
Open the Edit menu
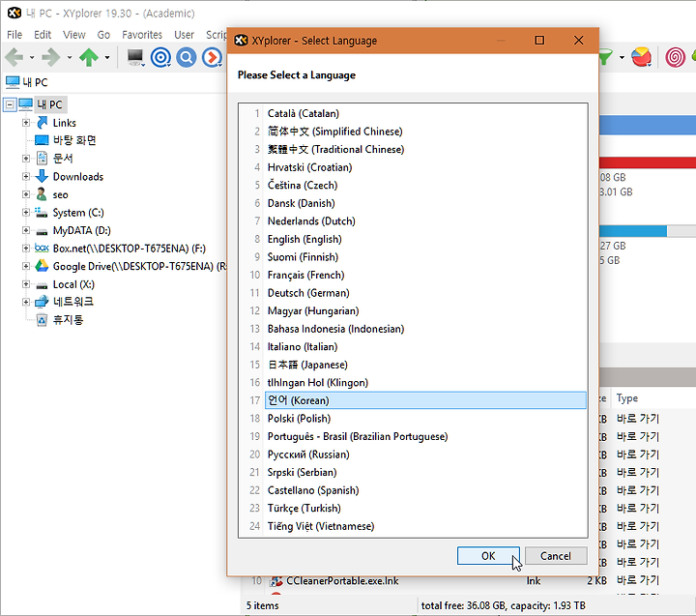[43, 35]
